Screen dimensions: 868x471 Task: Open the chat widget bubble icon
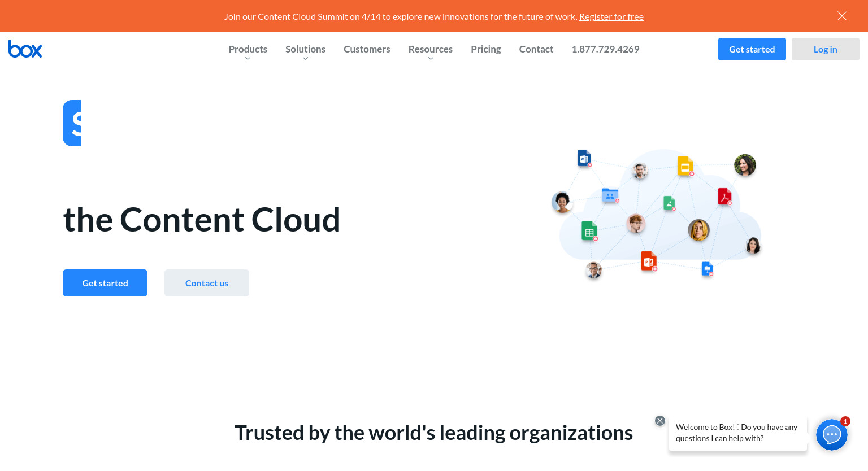tap(832, 434)
